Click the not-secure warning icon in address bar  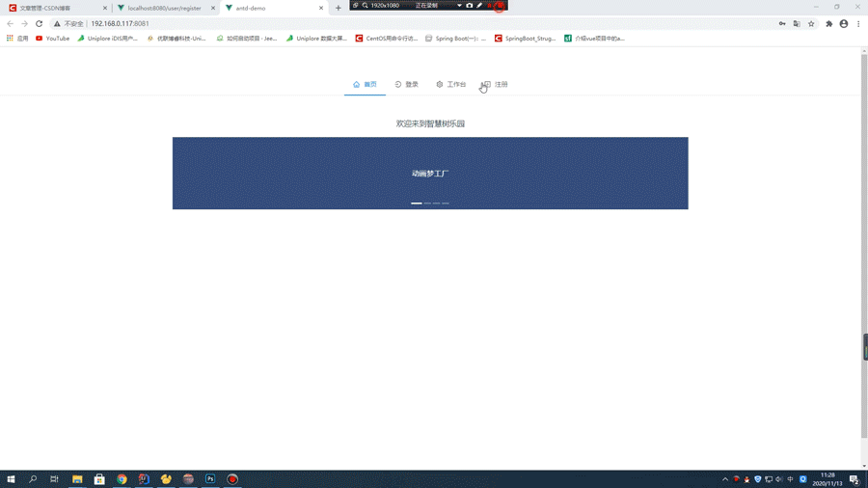pyautogui.click(x=57, y=24)
